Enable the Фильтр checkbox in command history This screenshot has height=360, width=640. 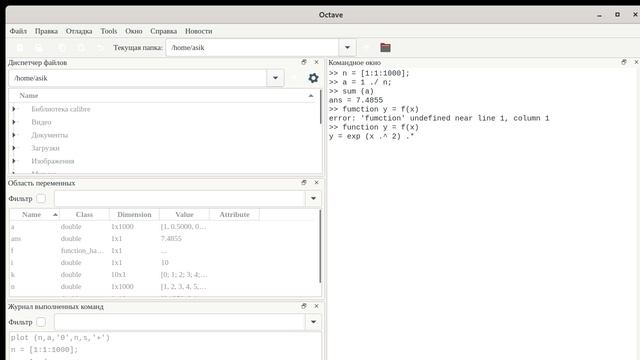(x=41, y=322)
